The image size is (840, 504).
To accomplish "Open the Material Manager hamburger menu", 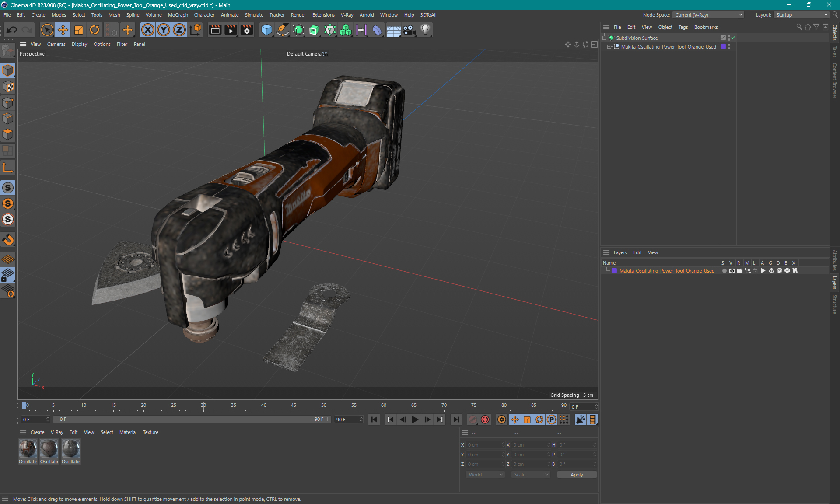I will [23, 432].
